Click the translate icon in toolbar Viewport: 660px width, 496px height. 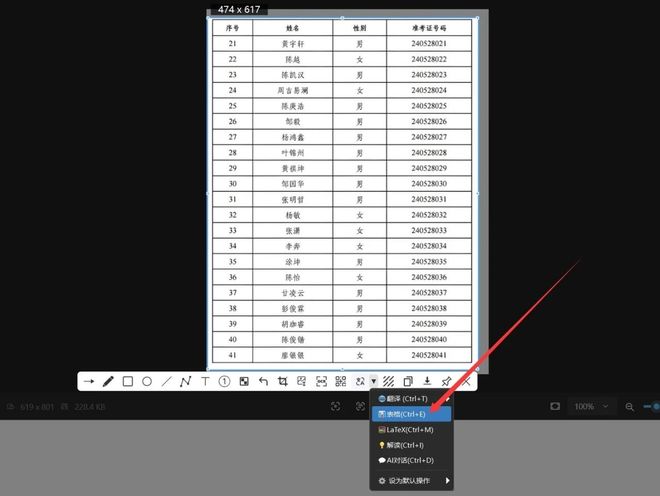pyautogui.click(x=360, y=381)
